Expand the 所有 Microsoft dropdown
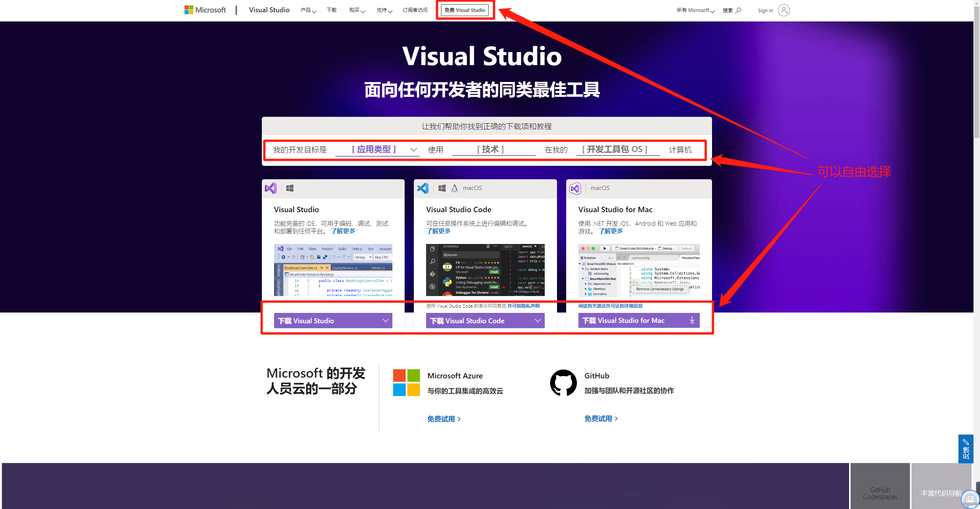The image size is (980, 509). 696,10
